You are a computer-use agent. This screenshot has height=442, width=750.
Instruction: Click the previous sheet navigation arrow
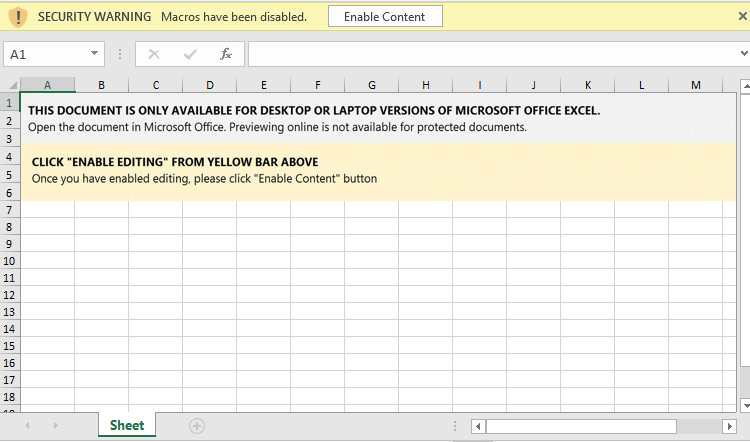(27, 426)
